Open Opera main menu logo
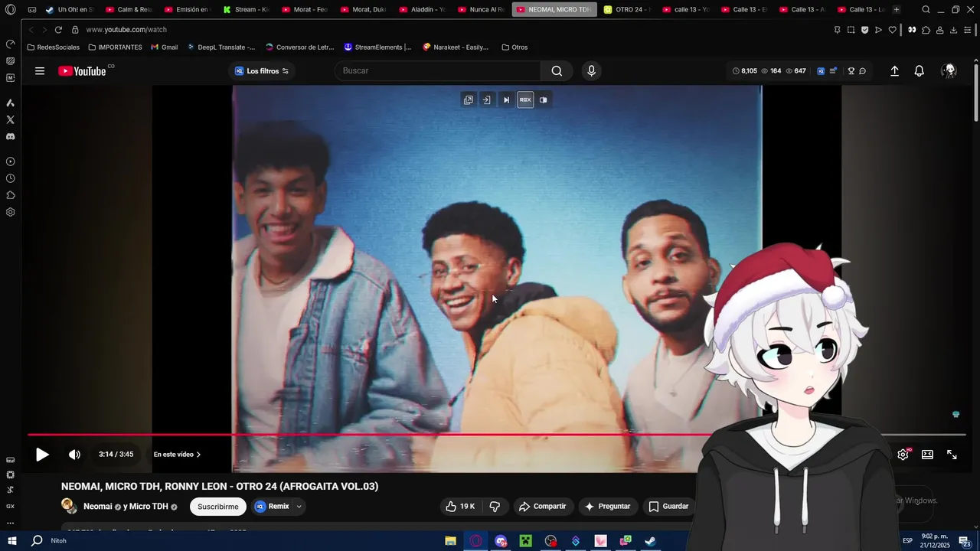This screenshot has height=551, width=980. 10,10
